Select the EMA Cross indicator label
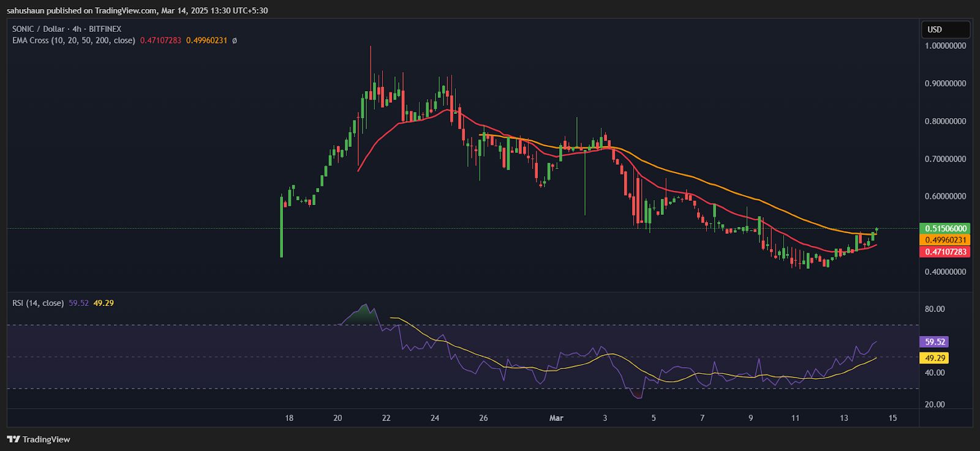The height and width of the screenshot is (451, 980). [x=73, y=40]
